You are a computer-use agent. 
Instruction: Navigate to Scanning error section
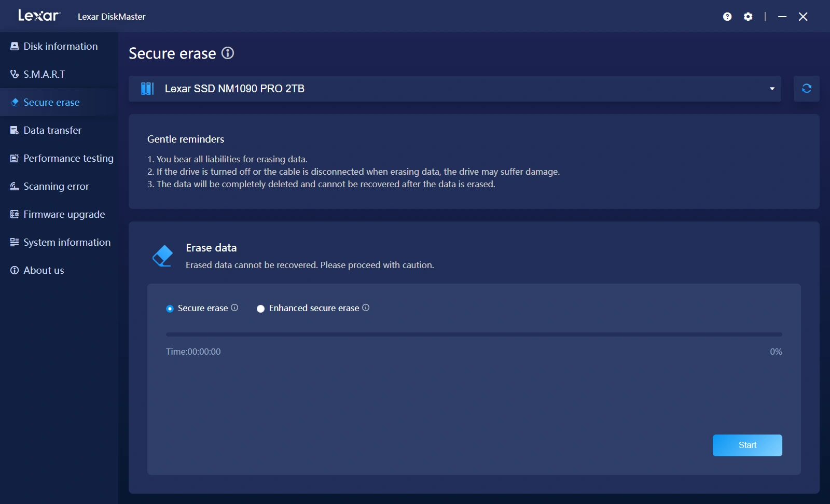(59, 186)
